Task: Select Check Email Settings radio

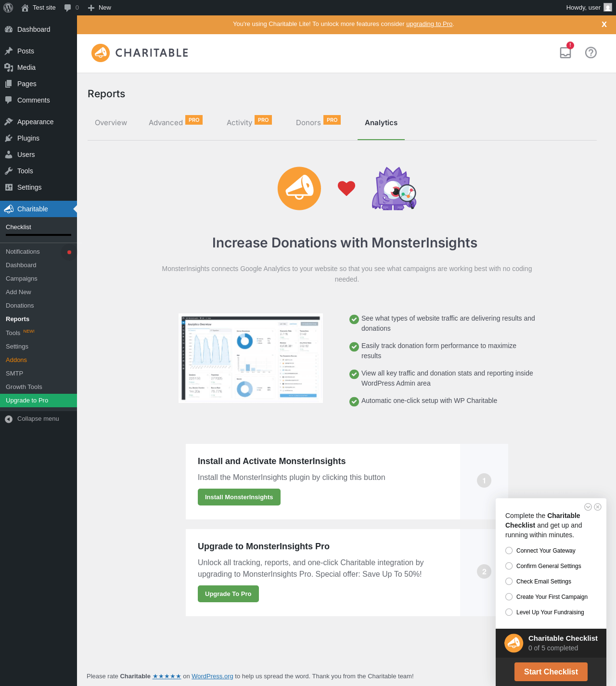Action: click(509, 582)
